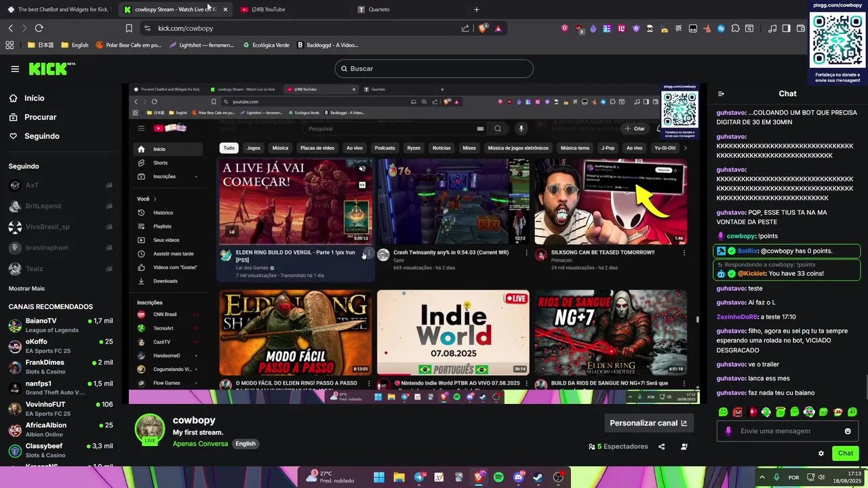Viewport: 868px width, 488px height.
Task: Click weather widget 27°C Pred. nublado
Action: 329,477
